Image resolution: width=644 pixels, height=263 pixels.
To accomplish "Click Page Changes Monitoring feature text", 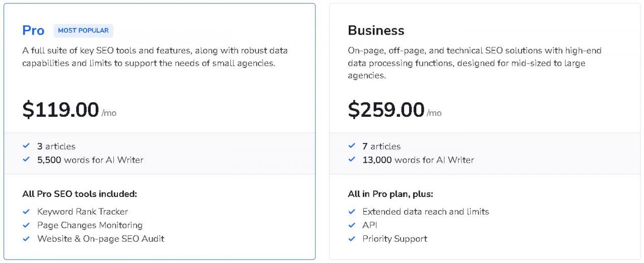I will click(90, 225).
